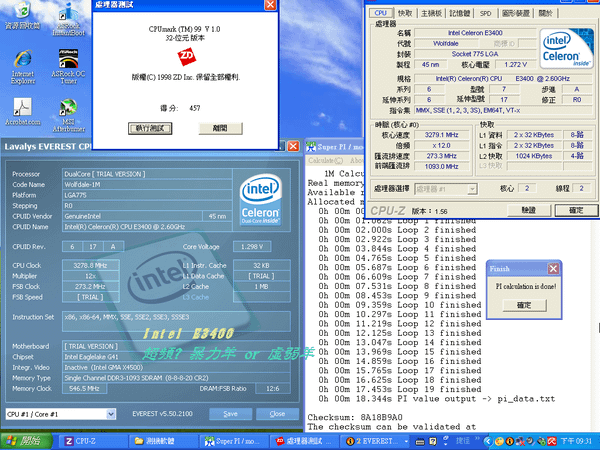The width and height of the screenshot is (600, 450).
Task: Open the about (關於) tab in CPU-Z
Action: (546, 13)
